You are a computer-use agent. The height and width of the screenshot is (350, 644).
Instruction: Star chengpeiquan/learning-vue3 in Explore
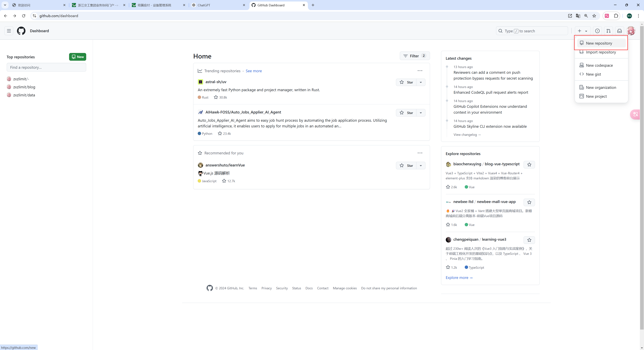pos(529,240)
